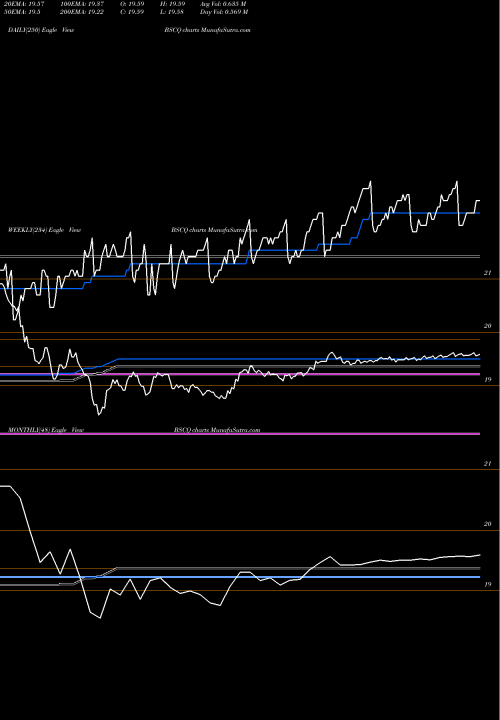Click the 20EMA value readout
The image size is (500, 720).
[24, 4]
